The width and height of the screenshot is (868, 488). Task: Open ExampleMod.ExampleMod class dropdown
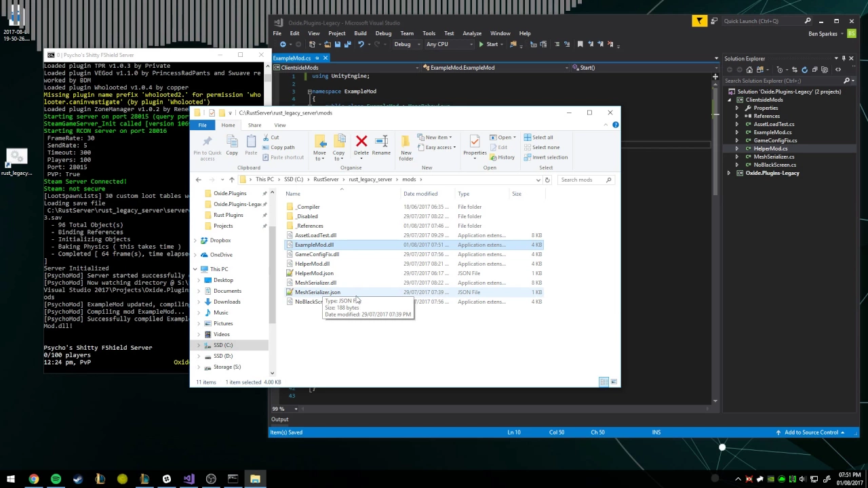point(495,68)
